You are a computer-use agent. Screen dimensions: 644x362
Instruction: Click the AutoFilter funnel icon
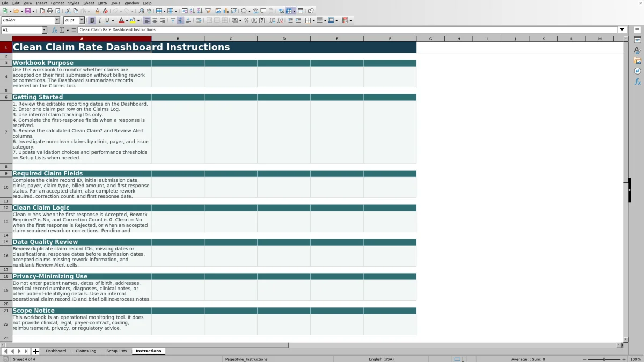click(x=208, y=11)
